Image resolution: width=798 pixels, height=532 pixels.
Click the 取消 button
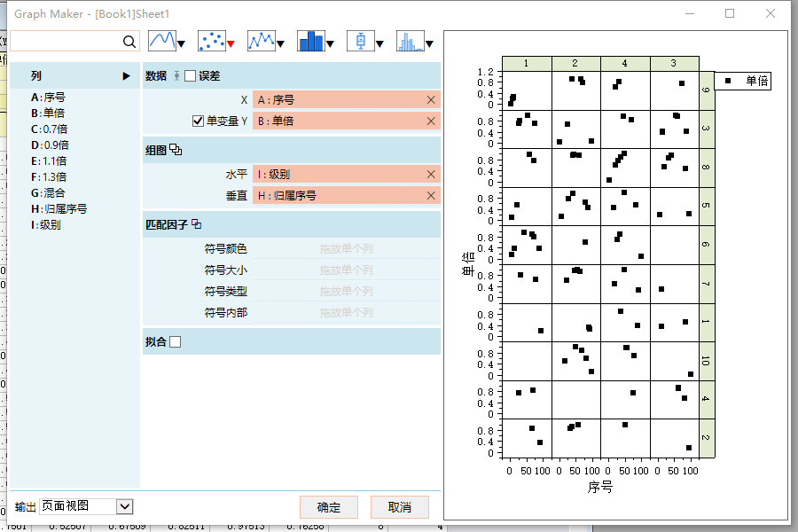click(x=400, y=507)
